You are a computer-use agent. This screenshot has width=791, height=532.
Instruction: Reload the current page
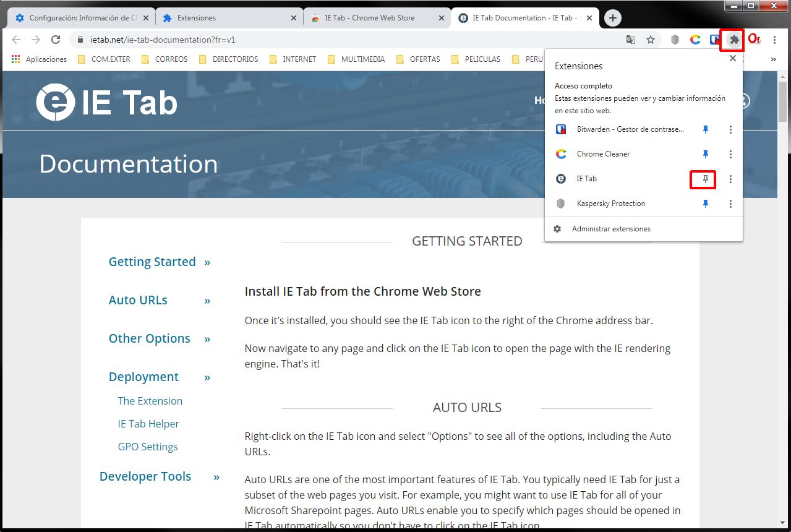56,40
